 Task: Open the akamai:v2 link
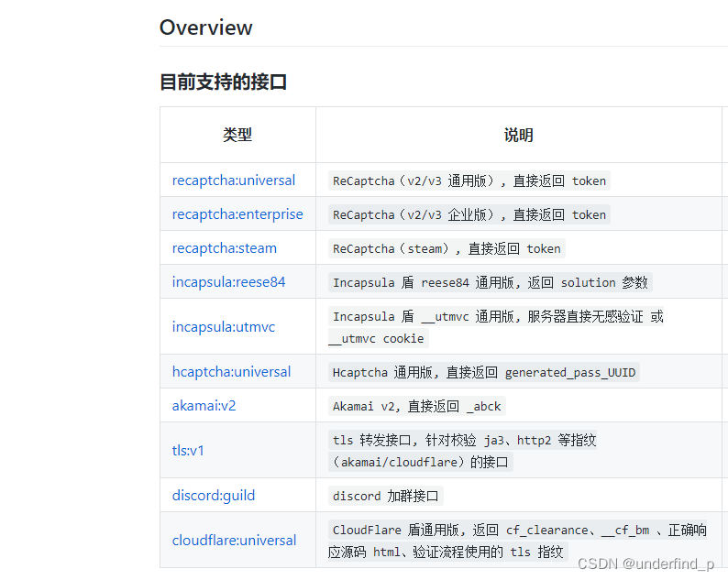(x=204, y=406)
